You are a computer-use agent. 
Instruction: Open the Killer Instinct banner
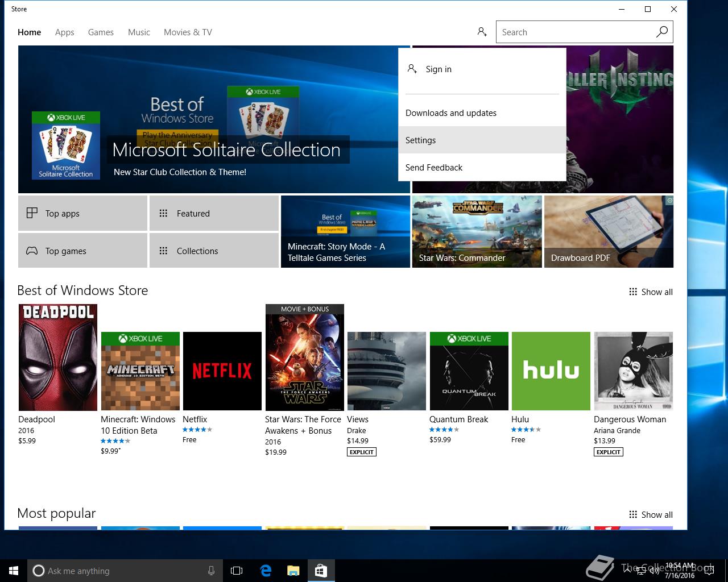620,119
